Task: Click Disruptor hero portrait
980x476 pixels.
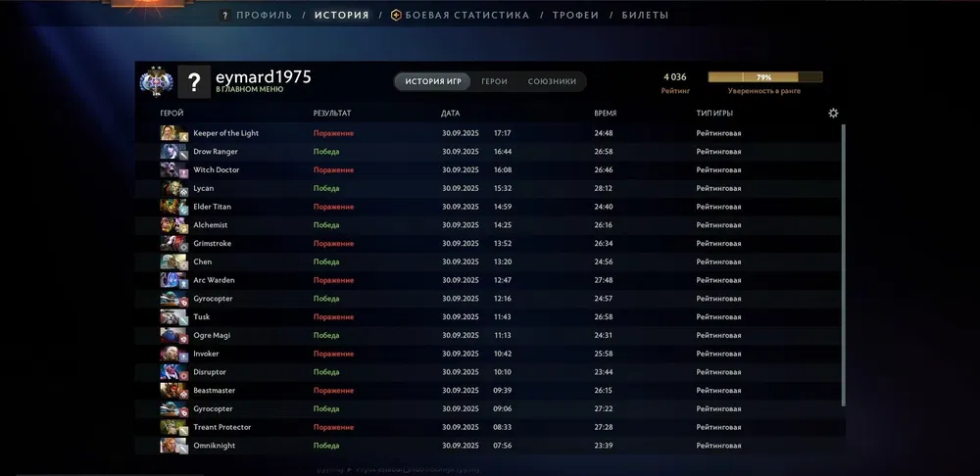Action: pyautogui.click(x=173, y=372)
